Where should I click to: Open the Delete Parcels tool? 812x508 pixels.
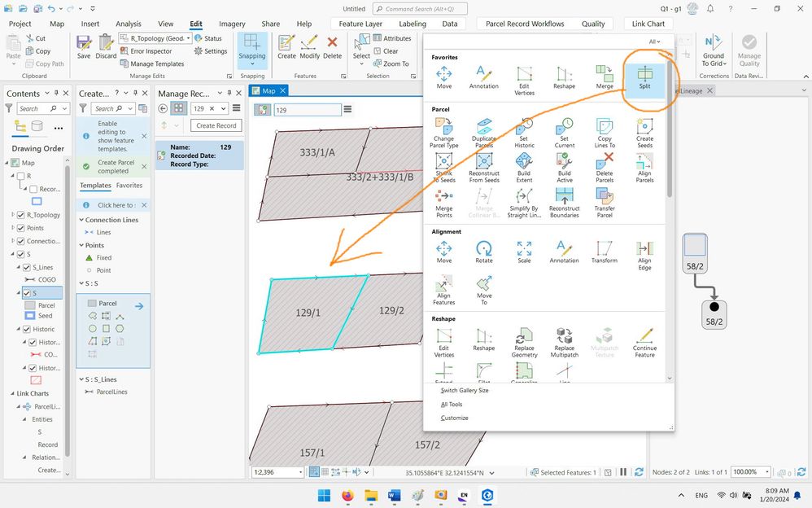pos(605,167)
